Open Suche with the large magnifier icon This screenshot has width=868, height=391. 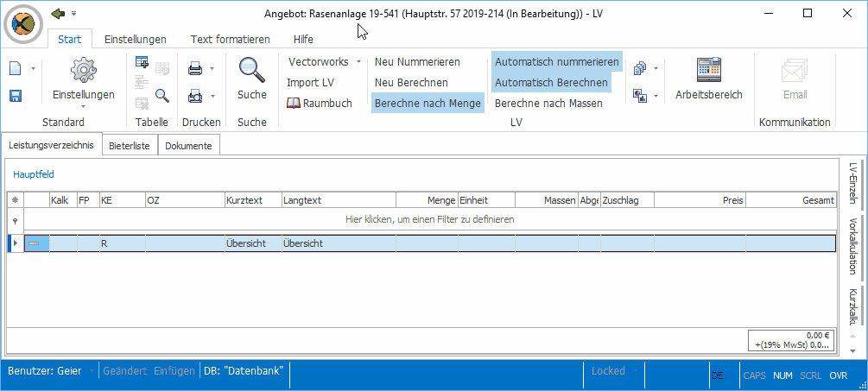tap(251, 70)
